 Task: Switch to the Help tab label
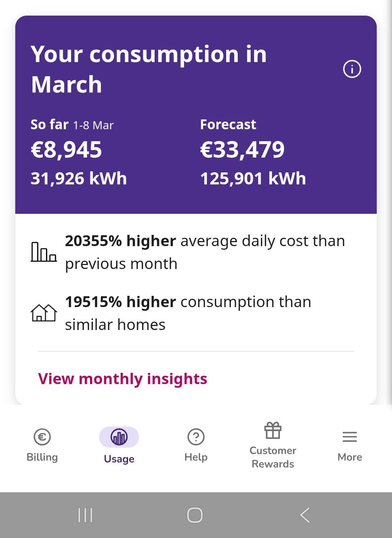click(196, 457)
